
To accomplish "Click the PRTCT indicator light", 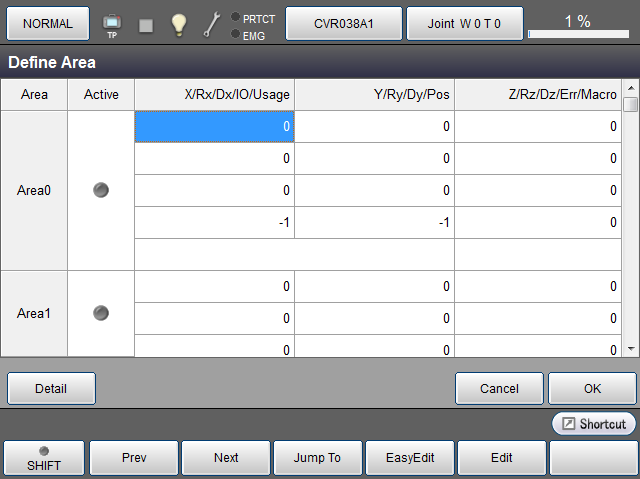I will (x=235, y=17).
